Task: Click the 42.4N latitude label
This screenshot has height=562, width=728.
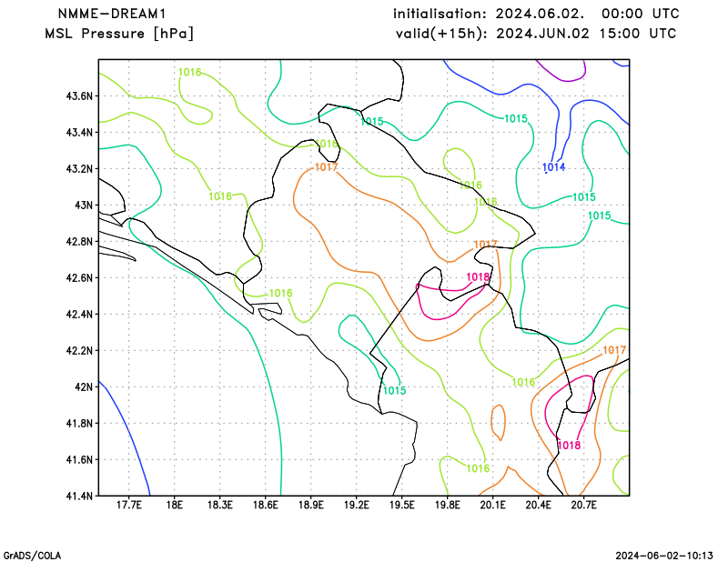Action: click(79, 314)
